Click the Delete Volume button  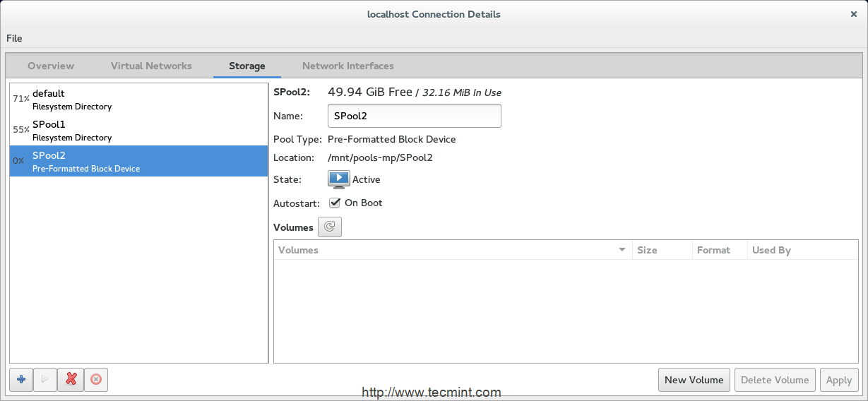[775, 380]
